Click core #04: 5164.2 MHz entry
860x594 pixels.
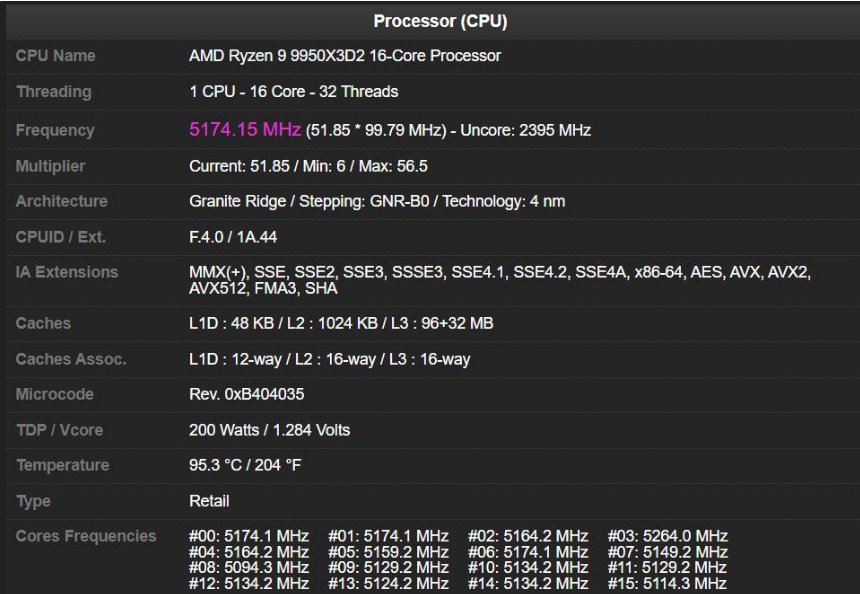[x=249, y=552]
